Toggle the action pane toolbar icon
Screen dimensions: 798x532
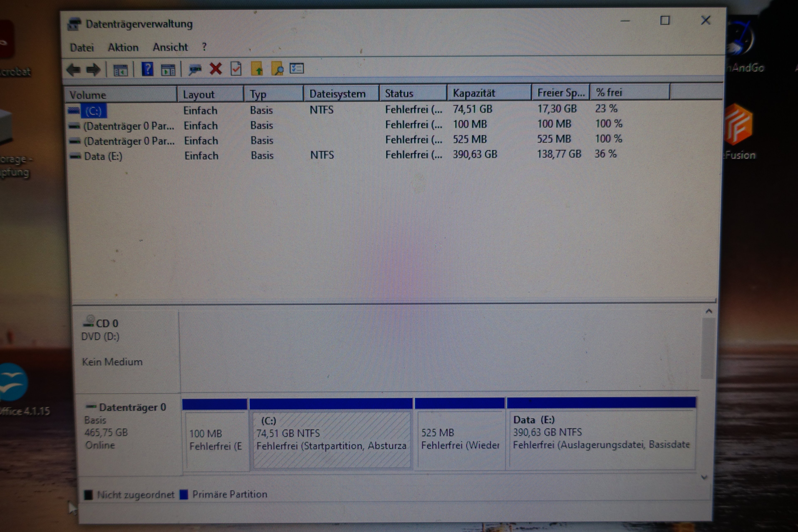(168, 70)
